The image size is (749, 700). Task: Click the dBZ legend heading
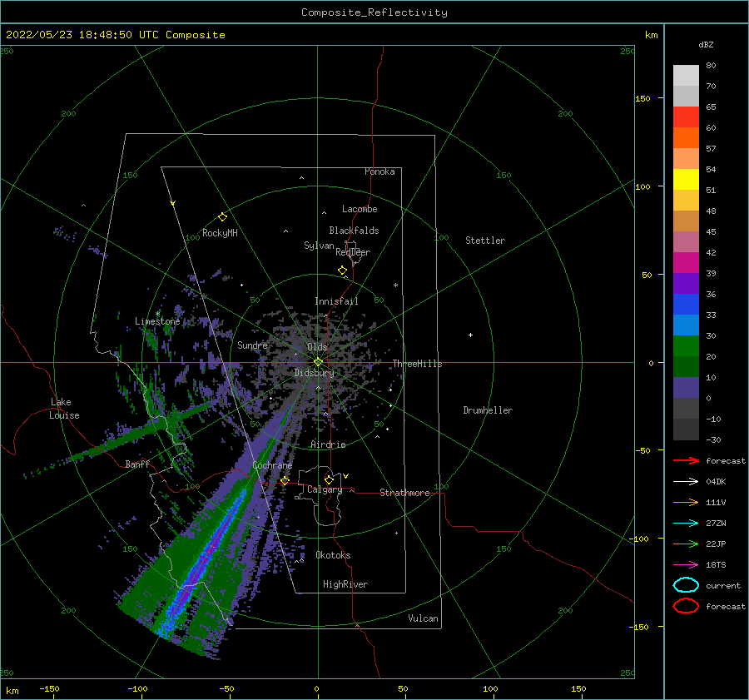click(706, 44)
